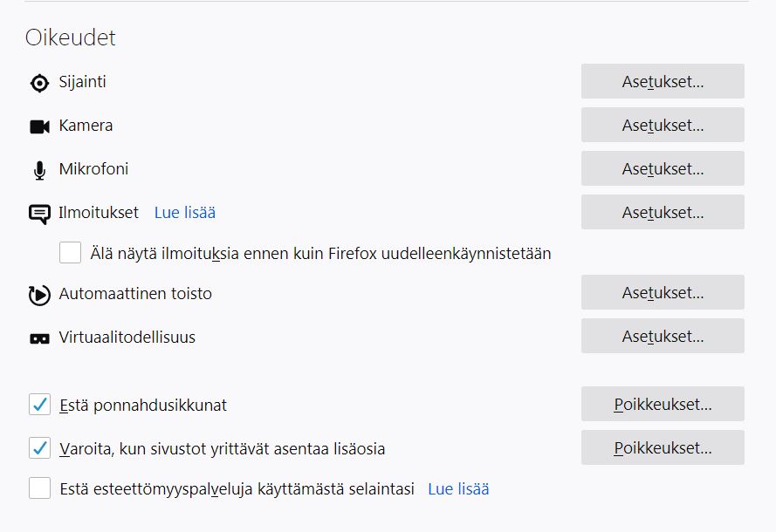
Task: Click the 'Ilmoitukset' label text
Action: 99,213
